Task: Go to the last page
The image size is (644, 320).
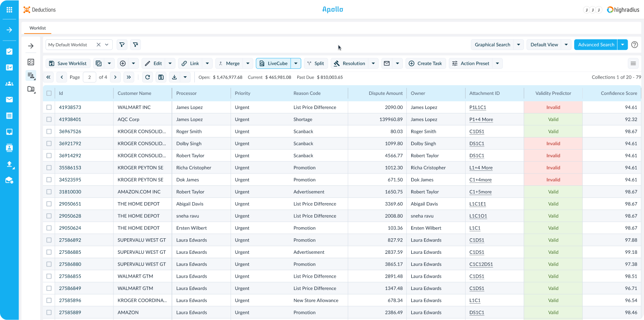Action: (129, 77)
